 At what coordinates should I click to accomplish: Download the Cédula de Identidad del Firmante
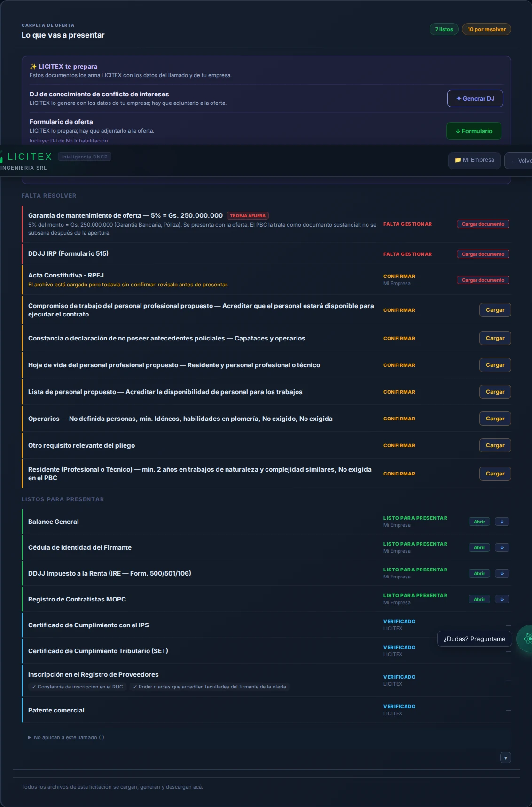coord(502,547)
